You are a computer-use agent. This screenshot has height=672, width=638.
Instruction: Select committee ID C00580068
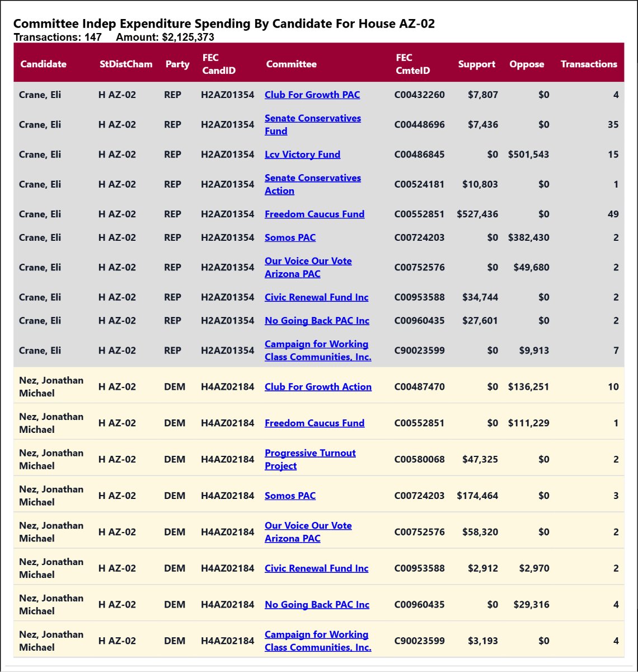click(420, 459)
